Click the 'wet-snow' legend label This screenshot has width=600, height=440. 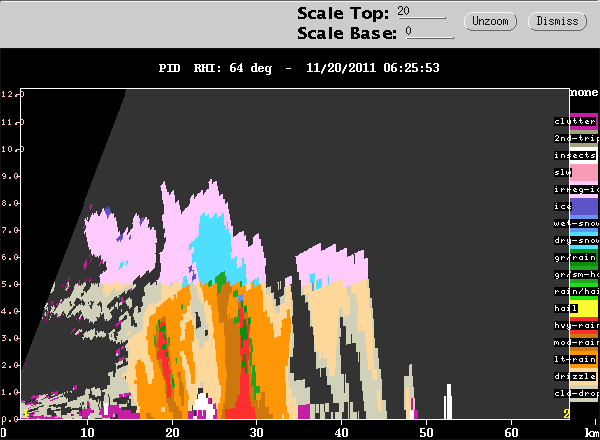click(576, 223)
